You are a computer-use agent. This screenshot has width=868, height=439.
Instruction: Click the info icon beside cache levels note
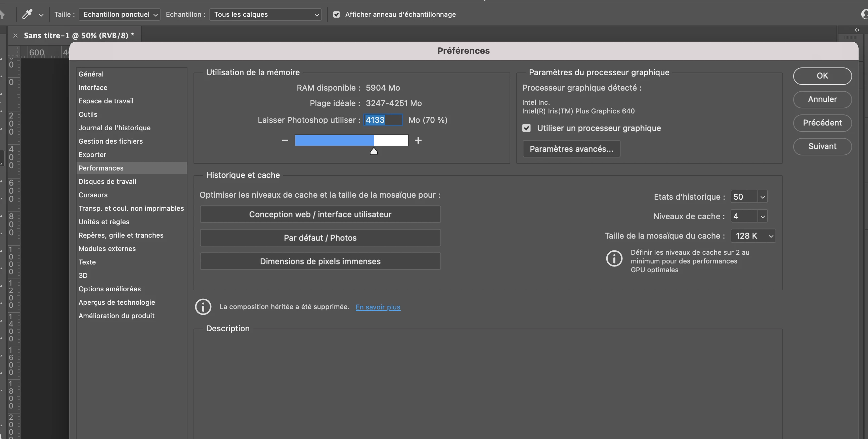point(614,258)
